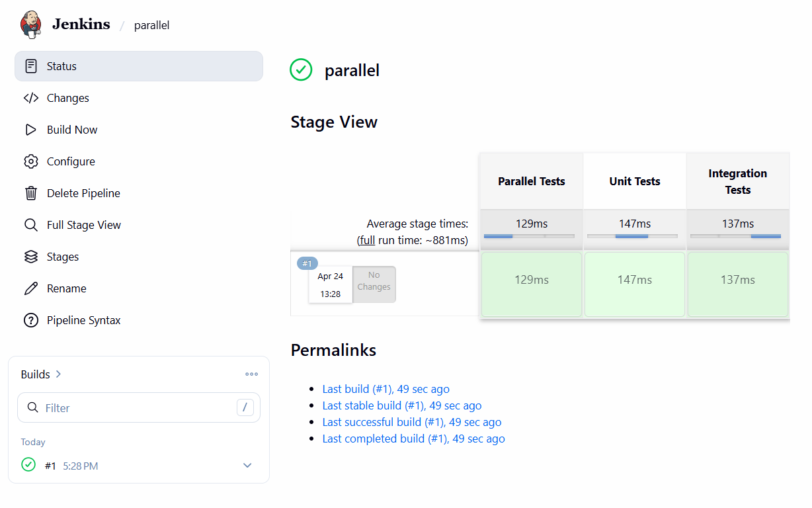The height and width of the screenshot is (508, 812).
Task: Click the Jenkins butler logo
Action: pos(31,24)
